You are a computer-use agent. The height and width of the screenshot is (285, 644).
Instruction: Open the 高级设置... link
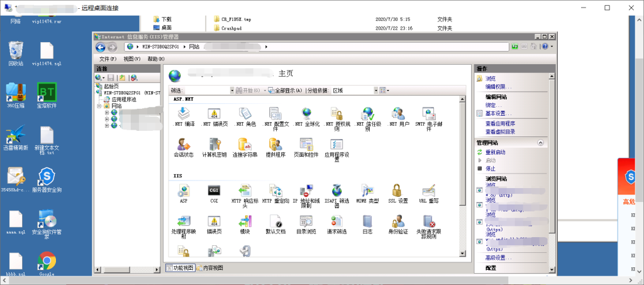[x=498, y=258]
